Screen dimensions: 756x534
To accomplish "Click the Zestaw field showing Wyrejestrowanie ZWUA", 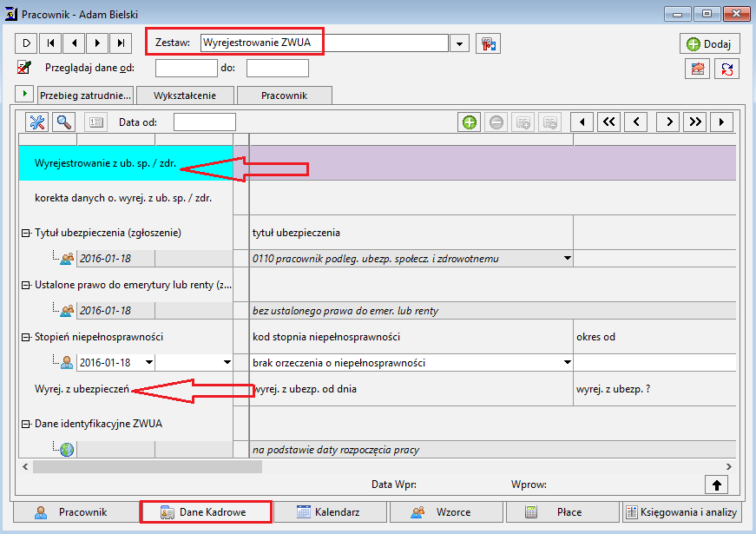I will pos(325,43).
